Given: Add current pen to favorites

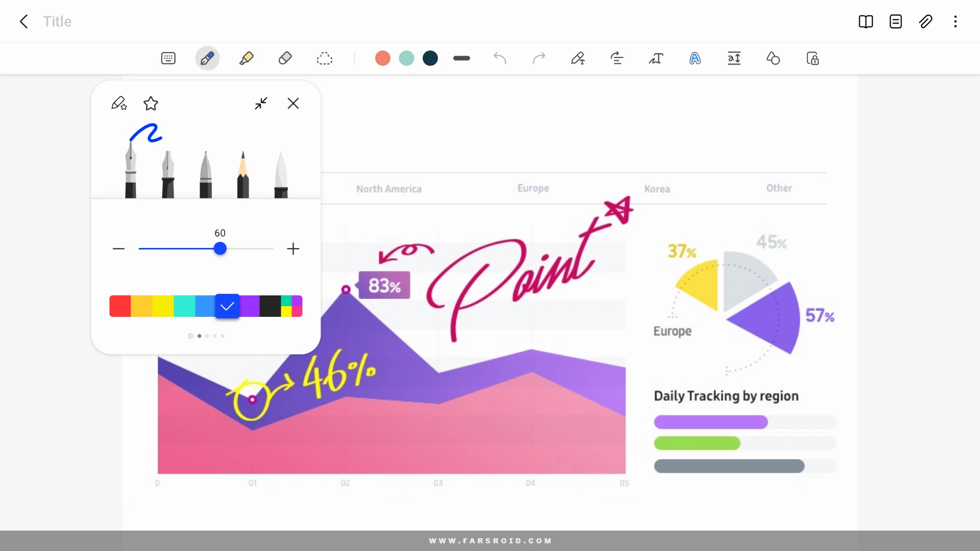Looking at the screenshot, I should 119,103.
